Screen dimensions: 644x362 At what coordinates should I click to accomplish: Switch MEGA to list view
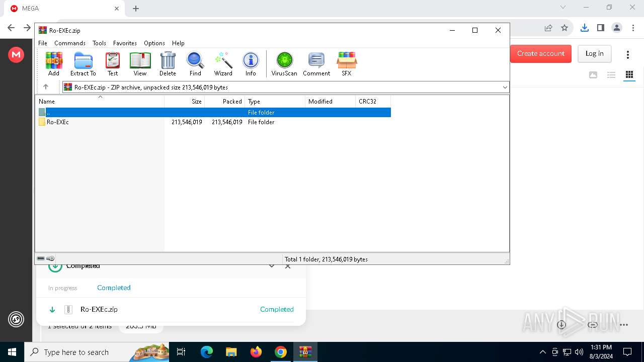click(611, 75)
